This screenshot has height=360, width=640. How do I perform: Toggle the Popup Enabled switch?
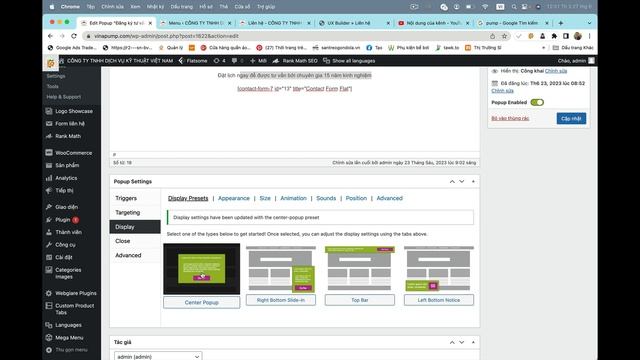click(x=537, y=102)
